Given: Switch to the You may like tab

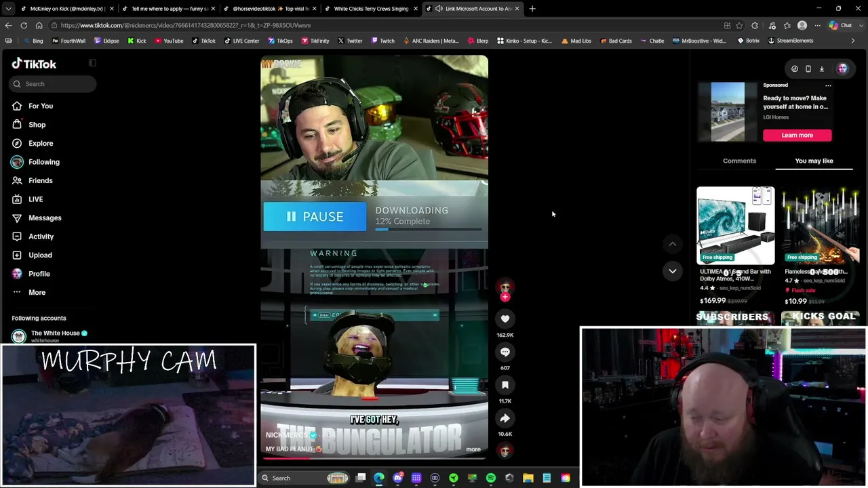Looking at the screenshot, I should (814, 161).
